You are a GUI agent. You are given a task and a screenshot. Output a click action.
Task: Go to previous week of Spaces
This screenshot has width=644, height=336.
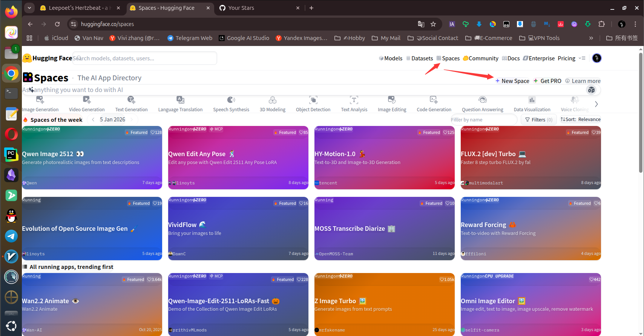(93, 120)
